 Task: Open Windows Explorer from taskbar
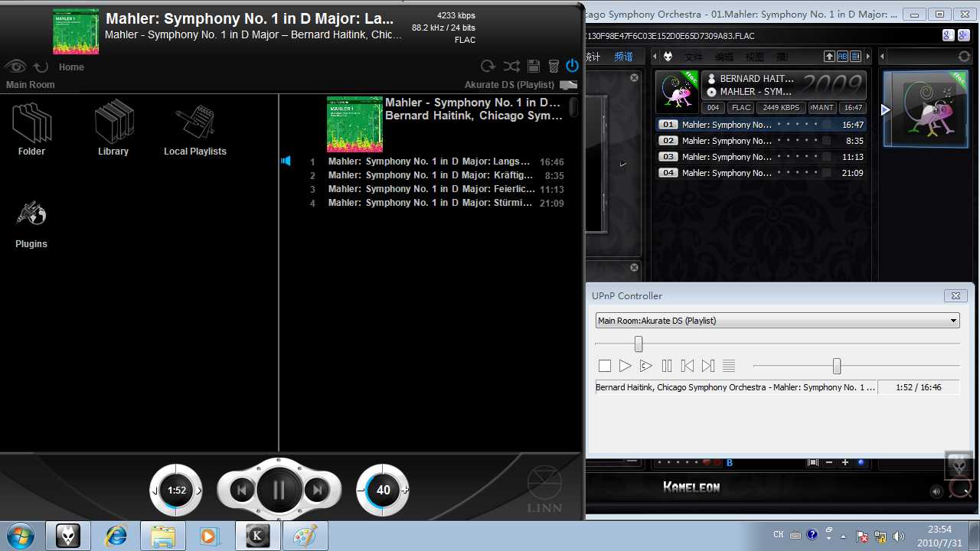[162, 536]
